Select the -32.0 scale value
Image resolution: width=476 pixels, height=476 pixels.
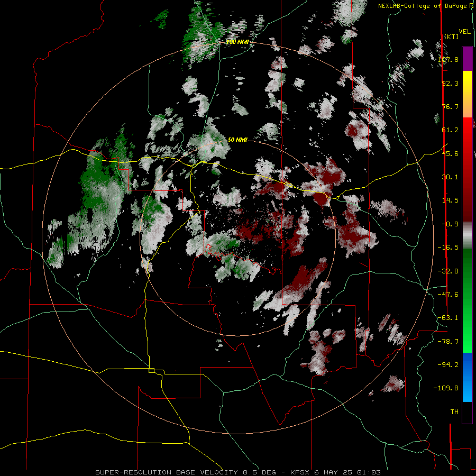point(448,271)
